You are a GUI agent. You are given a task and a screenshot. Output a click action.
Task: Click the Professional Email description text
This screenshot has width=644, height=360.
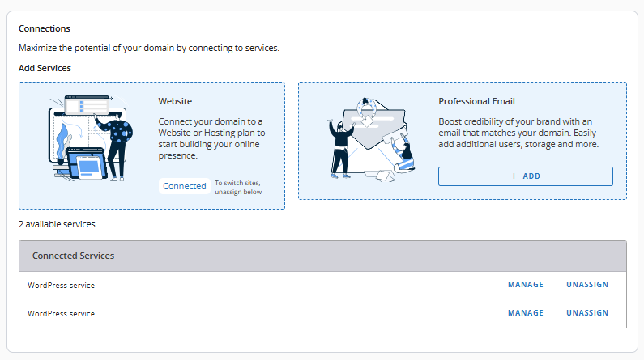518,133
